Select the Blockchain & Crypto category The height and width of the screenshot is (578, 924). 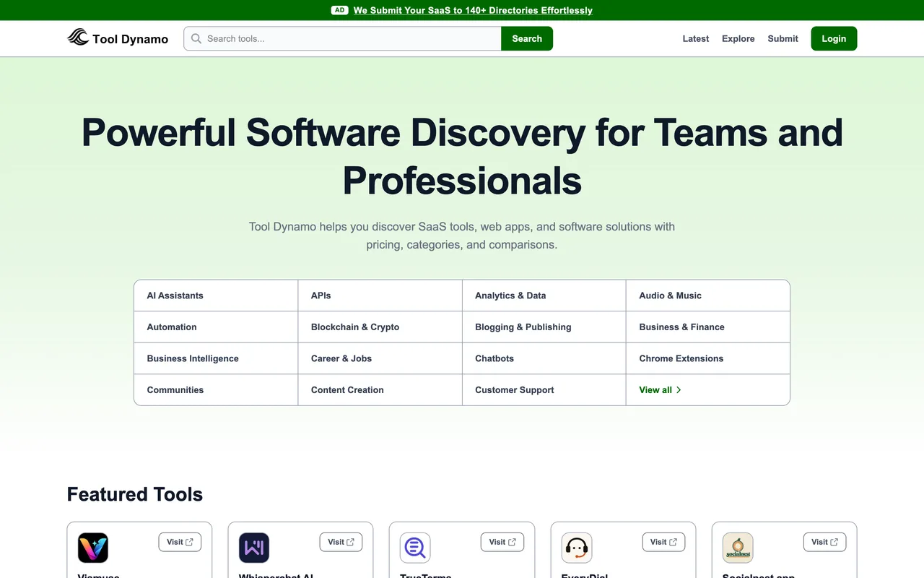(380, 327)
